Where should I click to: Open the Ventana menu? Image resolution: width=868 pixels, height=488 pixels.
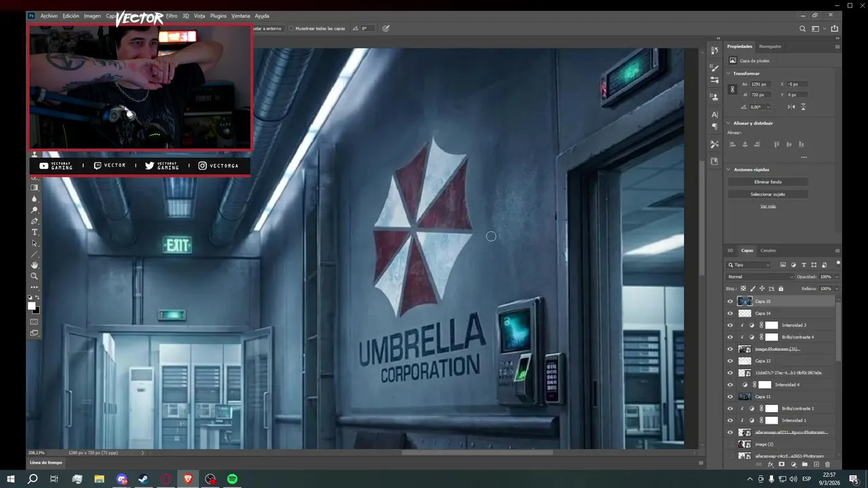click(241, 16)
